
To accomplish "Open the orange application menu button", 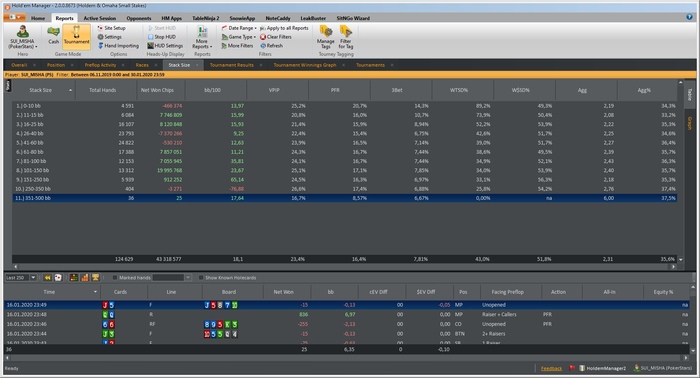I will click(14, 17).
